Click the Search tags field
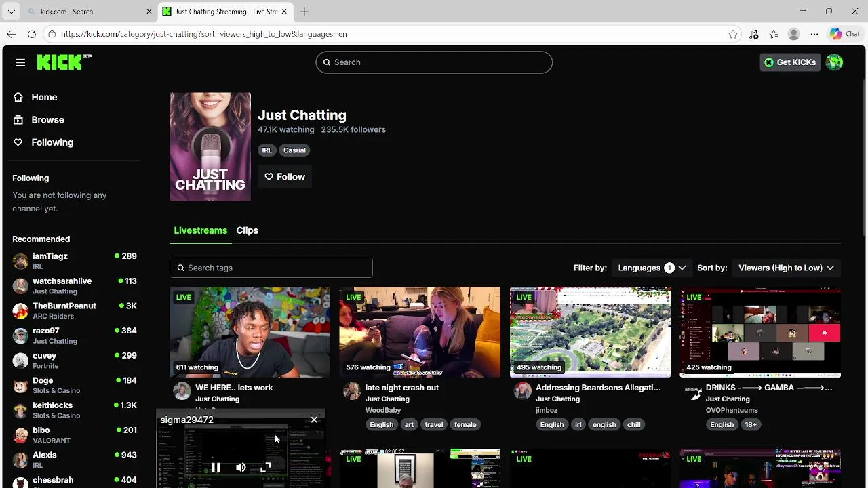 pos(271,268)
